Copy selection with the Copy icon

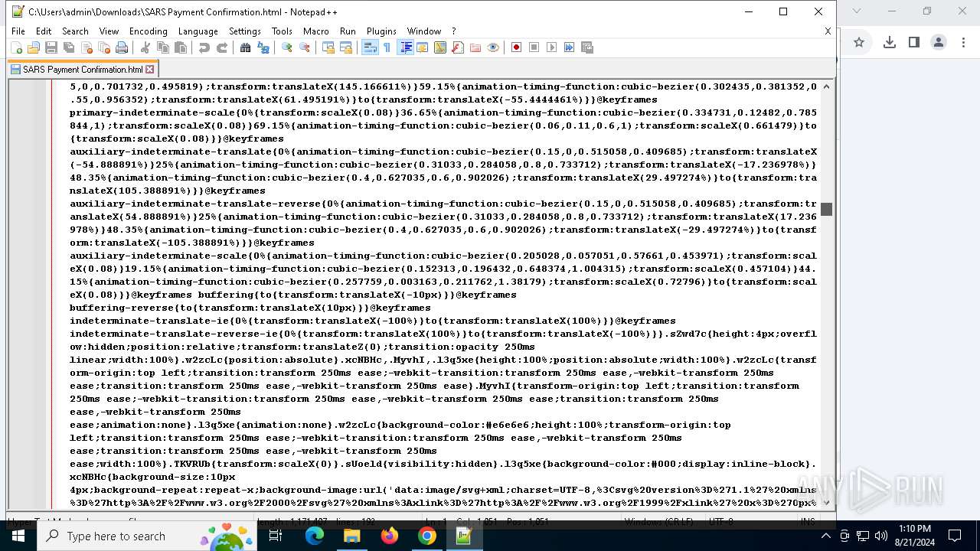(163, 47)
